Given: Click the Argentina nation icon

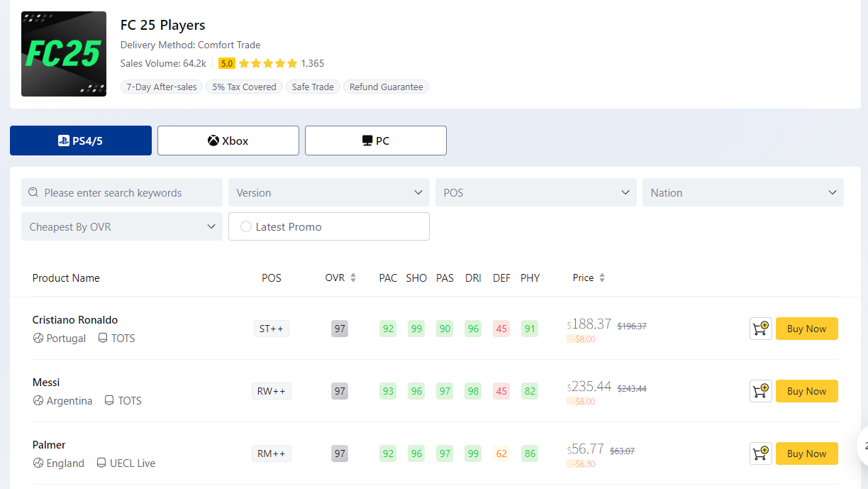Looking at the screenshot, I should pyautogui.click(x=38, y=401).
